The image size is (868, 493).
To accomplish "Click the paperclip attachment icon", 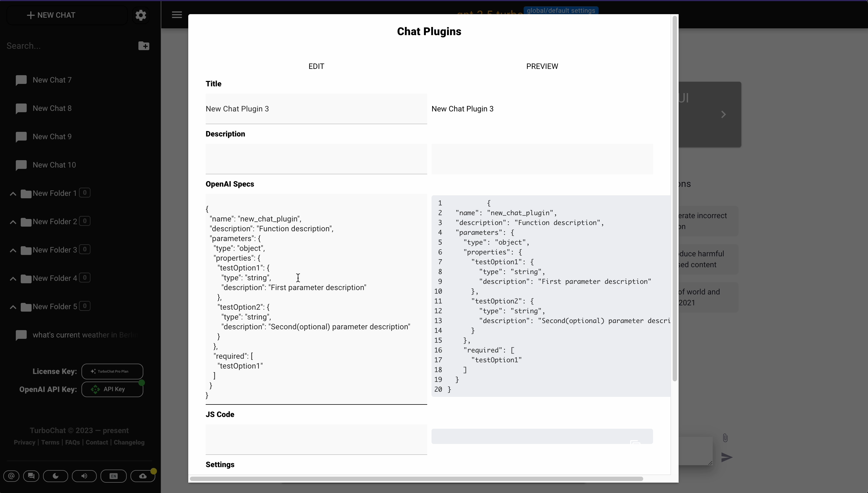I will tap(725, 438).
